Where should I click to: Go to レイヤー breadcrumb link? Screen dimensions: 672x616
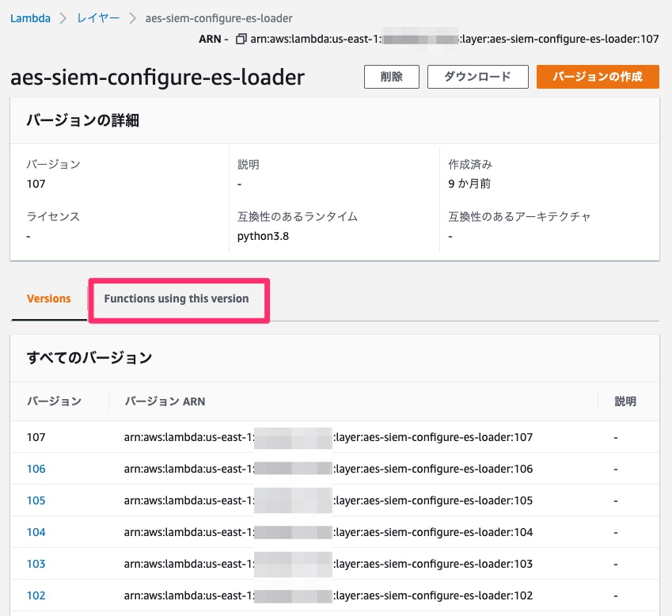98,18
